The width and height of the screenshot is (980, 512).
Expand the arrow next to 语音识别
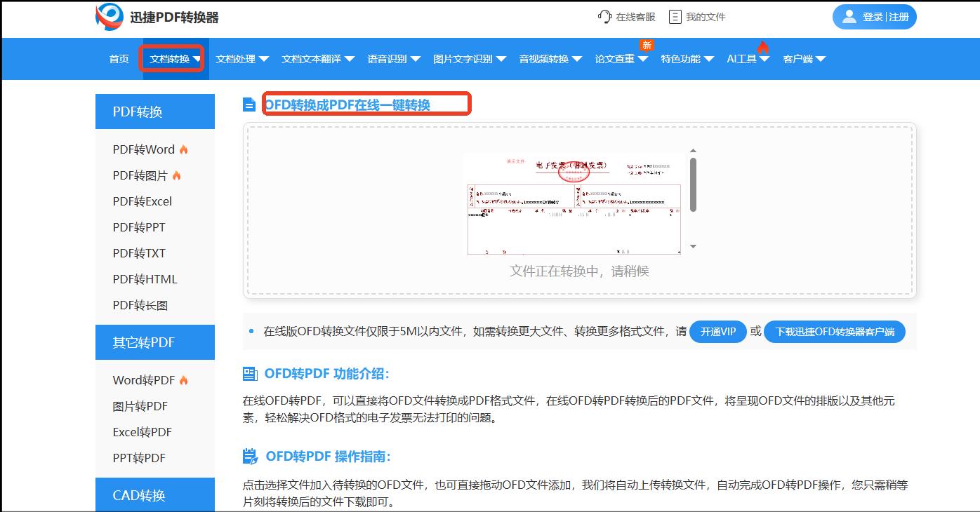click(416, 59)
